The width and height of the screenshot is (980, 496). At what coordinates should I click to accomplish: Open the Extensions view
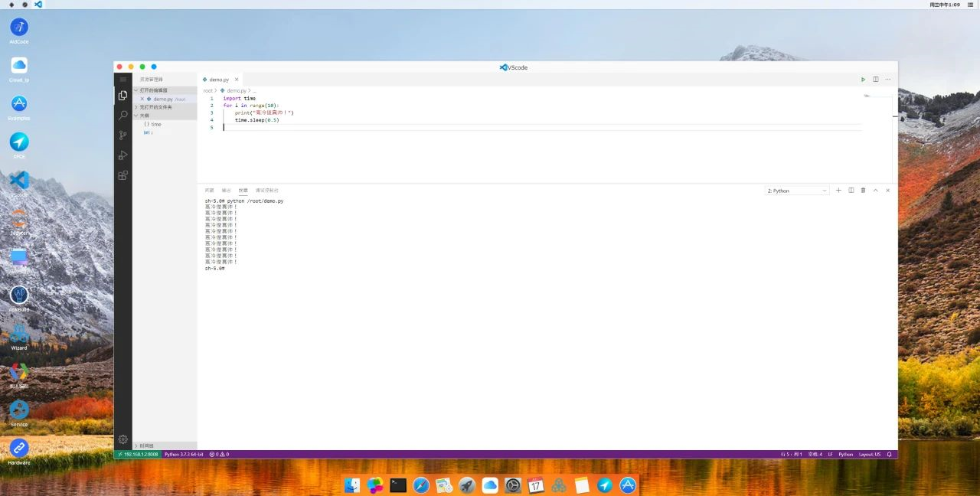click(x=122, y=175)
